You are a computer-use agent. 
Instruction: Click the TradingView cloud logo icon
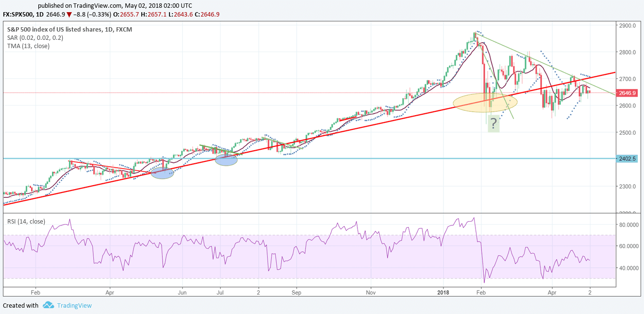click(48, 305)
